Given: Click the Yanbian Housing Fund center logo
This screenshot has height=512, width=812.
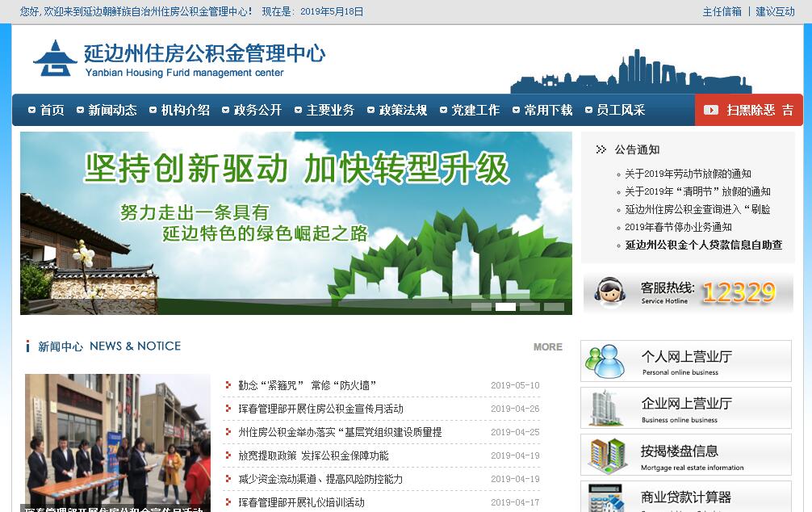Looking at the screenshot, I should [x=55, y=58].
